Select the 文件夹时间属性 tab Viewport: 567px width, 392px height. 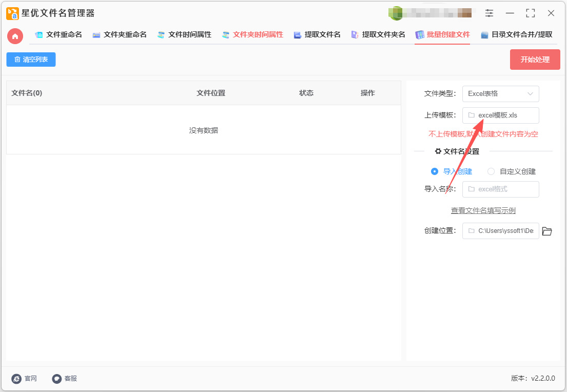252,35
